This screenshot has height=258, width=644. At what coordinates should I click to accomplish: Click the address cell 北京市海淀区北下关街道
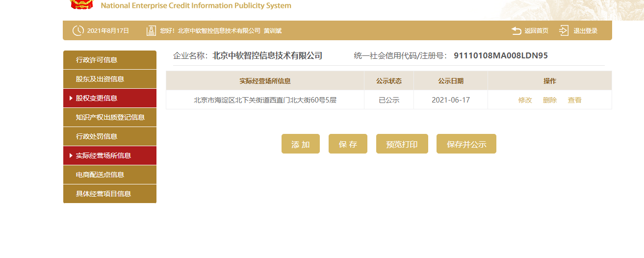pos(265,100)
